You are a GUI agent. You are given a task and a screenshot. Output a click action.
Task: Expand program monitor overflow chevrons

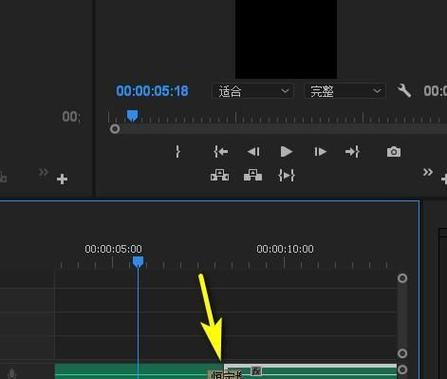[x=428, y=172]
